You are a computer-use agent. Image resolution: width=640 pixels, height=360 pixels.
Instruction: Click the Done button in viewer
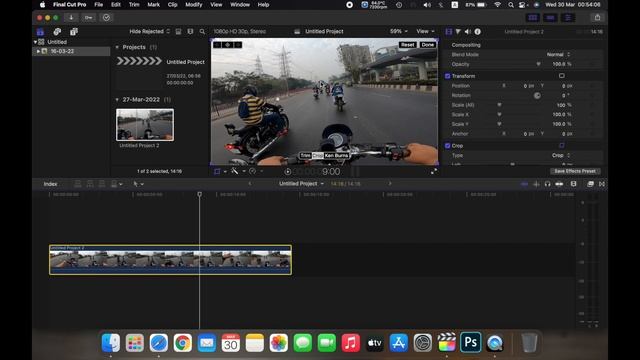tap(428, 45)
